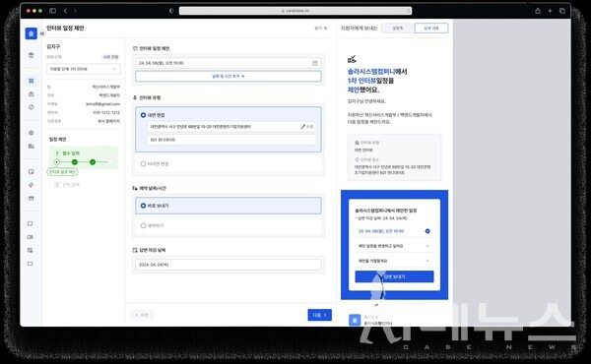
Task: Open the gear settings icon in sidebar
Action: tap(31, 133)
